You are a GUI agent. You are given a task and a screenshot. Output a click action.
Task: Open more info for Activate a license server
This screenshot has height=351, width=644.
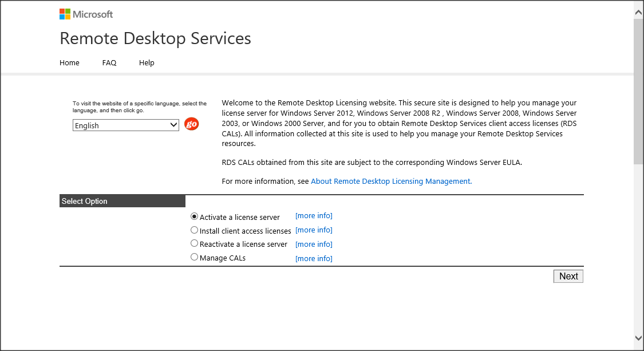pos(314,216)
